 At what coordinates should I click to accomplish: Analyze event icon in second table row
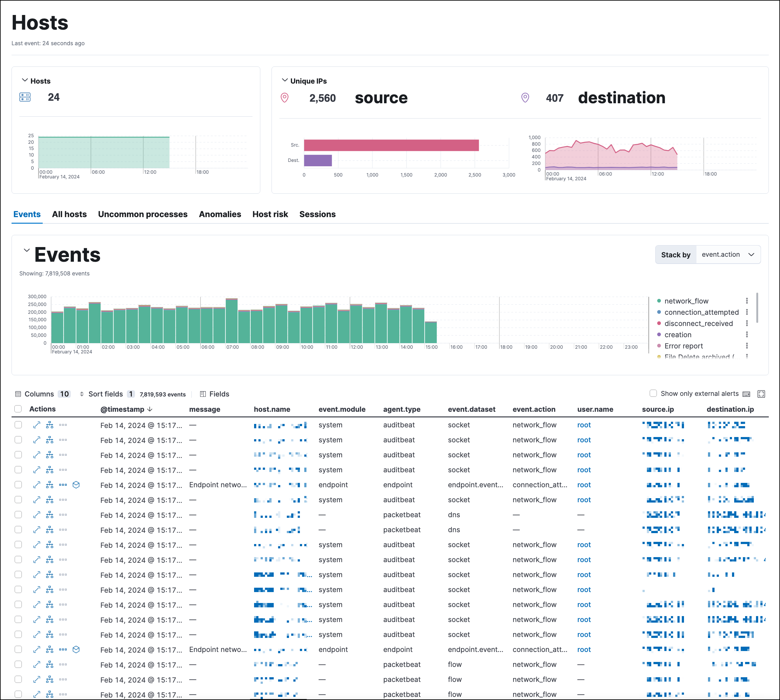[50, 440]
